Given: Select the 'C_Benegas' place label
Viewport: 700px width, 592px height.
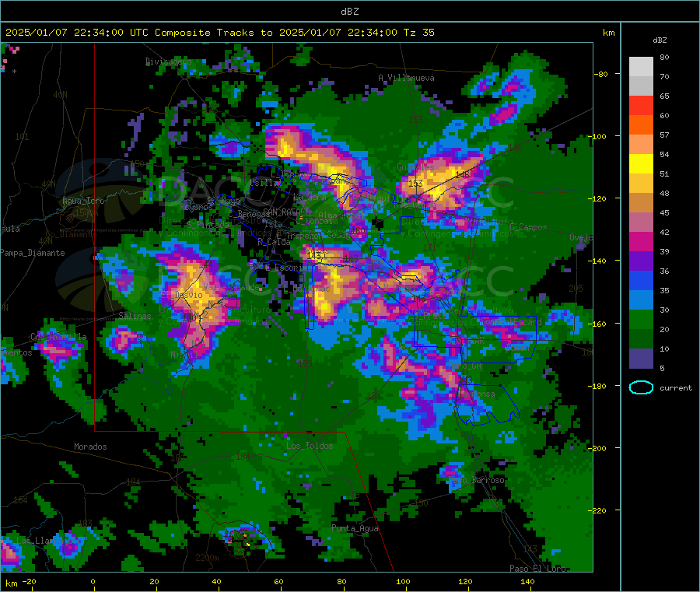Looking at the screenshot, I should tap(249, 214).
